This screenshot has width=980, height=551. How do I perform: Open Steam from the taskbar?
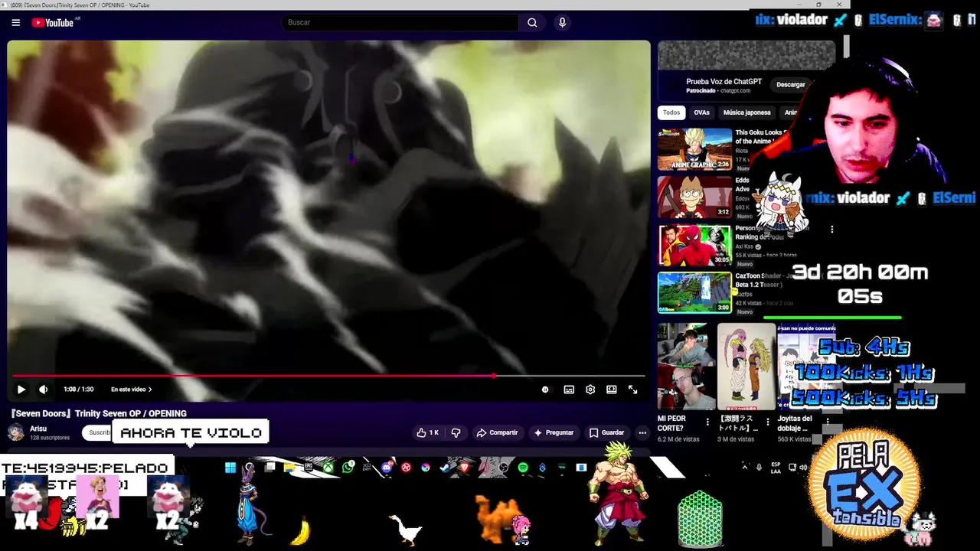[x=444, y=468]
